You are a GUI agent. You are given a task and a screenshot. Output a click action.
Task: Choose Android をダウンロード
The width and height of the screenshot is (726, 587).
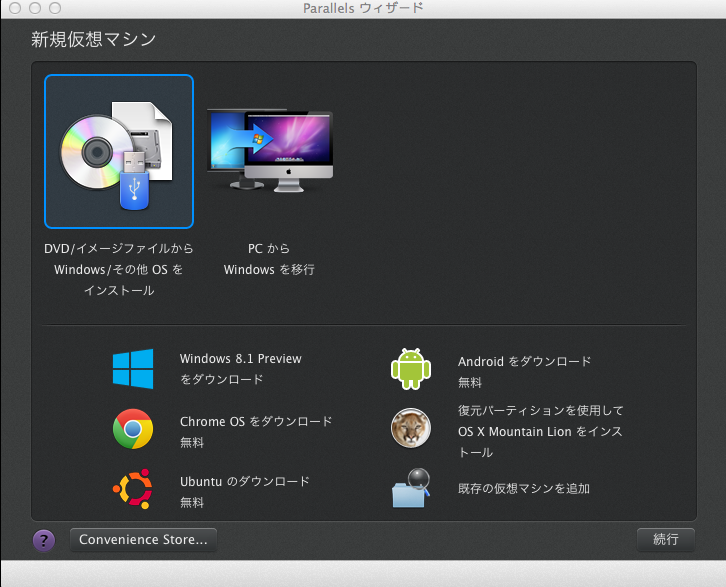(525, 362)
